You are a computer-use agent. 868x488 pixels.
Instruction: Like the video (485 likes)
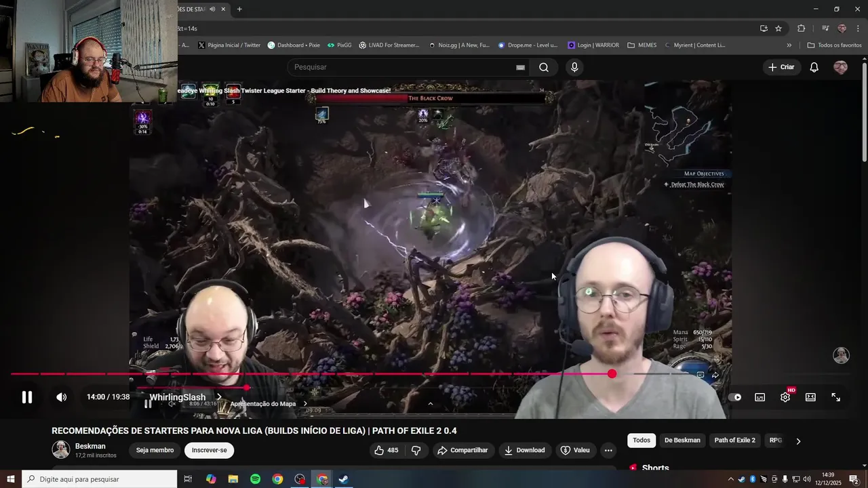point(386,450)
